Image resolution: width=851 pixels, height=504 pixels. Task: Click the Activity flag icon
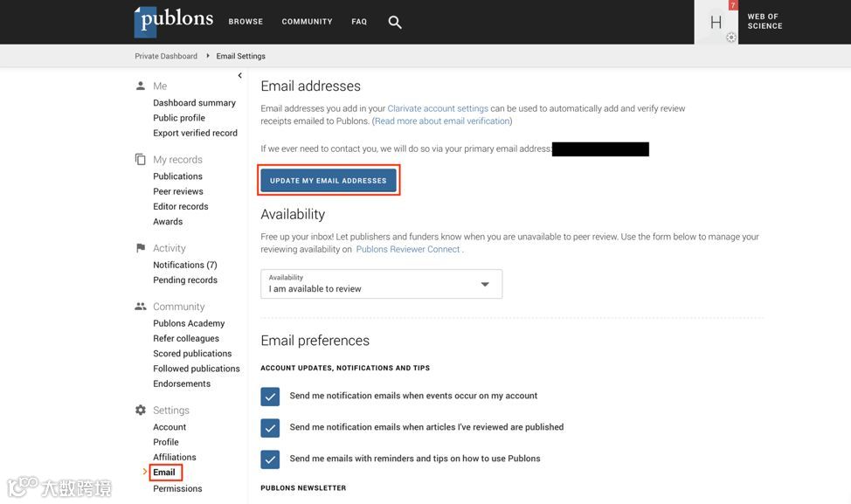(x=141, y=248)
